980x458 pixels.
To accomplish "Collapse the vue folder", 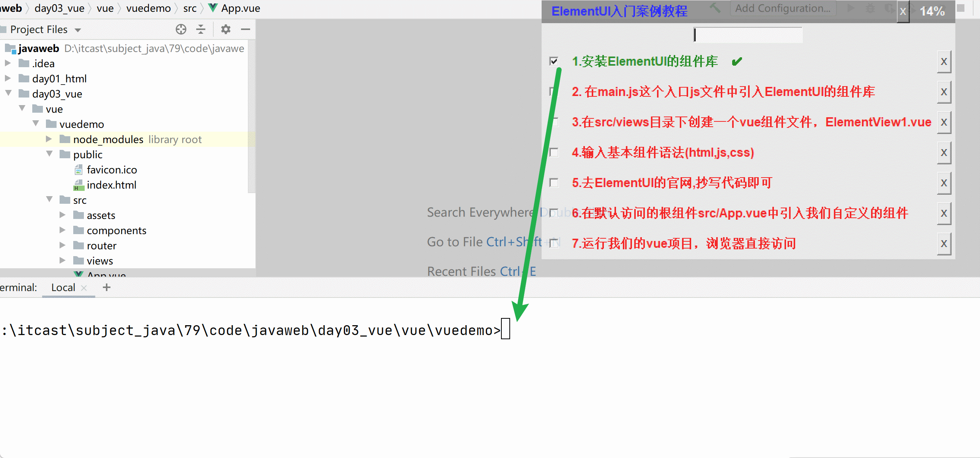I will pyautogui.click(x=22, y=109).
